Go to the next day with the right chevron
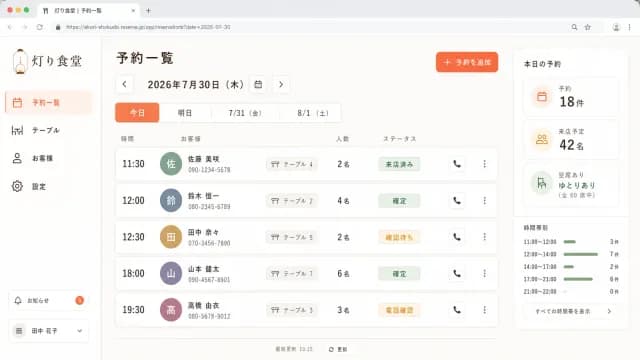This screenshot has height=360, width=640. coord(281,84)
